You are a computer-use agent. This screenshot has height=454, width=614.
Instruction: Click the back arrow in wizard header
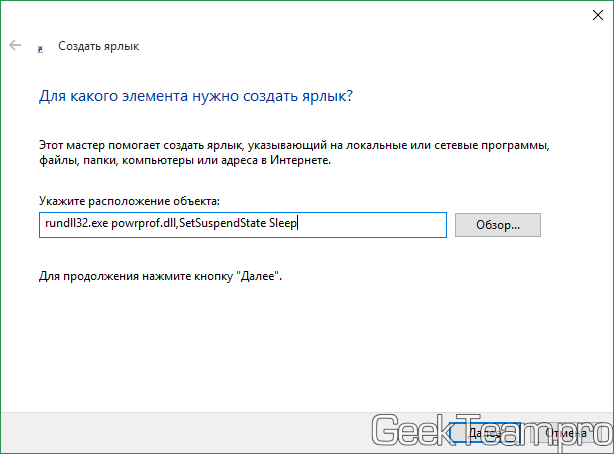15,46
